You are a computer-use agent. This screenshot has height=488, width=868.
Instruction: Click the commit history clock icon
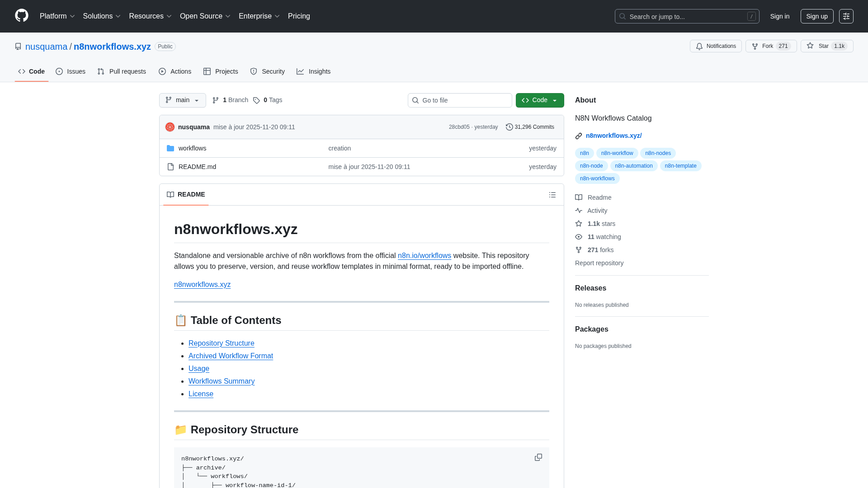509,127
